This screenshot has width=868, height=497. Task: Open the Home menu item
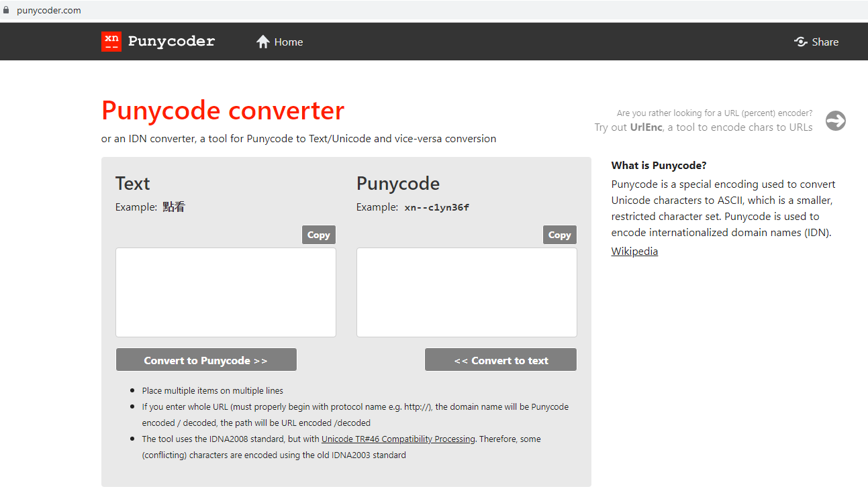click(x=280, y=42)
